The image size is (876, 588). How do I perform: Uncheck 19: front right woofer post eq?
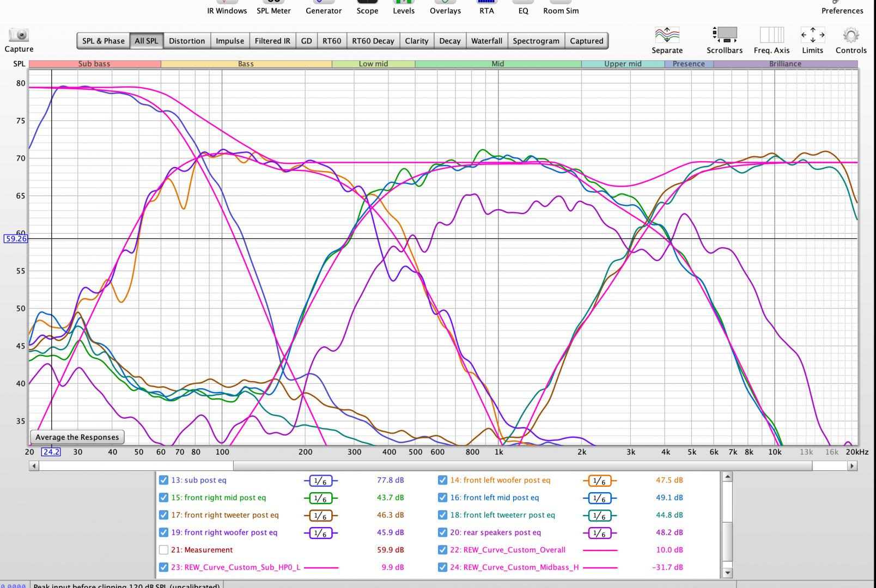pyautogui.click(x=163, y=532)
